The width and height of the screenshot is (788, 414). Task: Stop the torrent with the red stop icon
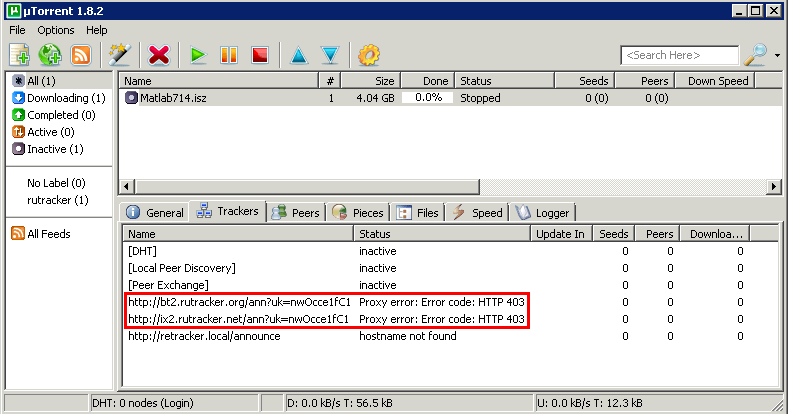point(260,55)
